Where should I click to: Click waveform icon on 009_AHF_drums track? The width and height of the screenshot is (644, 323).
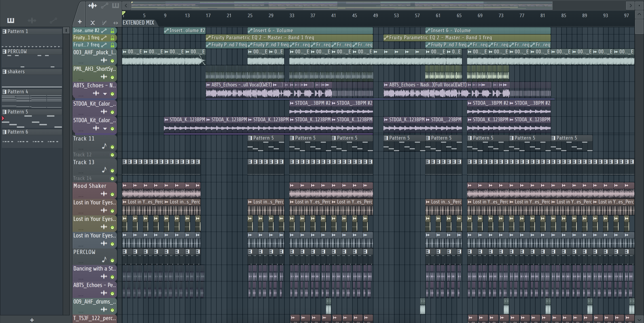[104, 310]
